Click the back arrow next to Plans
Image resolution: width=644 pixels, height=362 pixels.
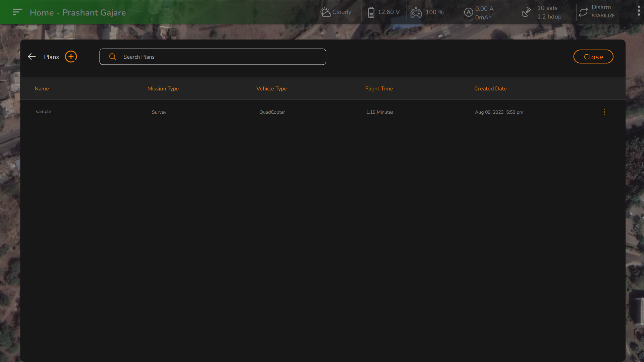pyautogui.click(x=32, y=57)
